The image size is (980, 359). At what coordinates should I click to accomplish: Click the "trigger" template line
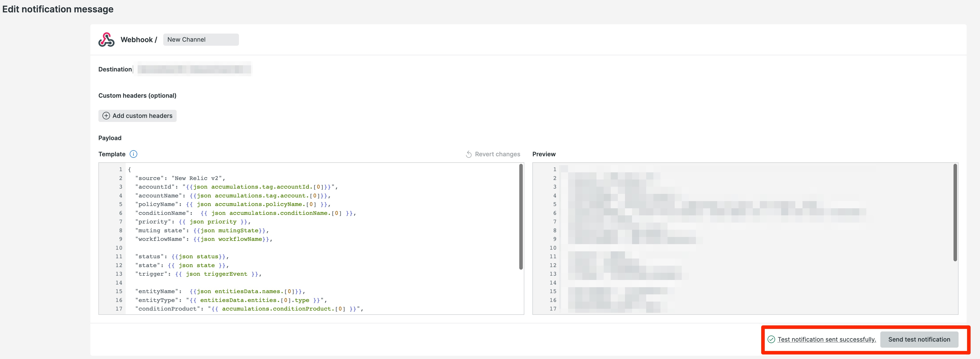[198, 274]
